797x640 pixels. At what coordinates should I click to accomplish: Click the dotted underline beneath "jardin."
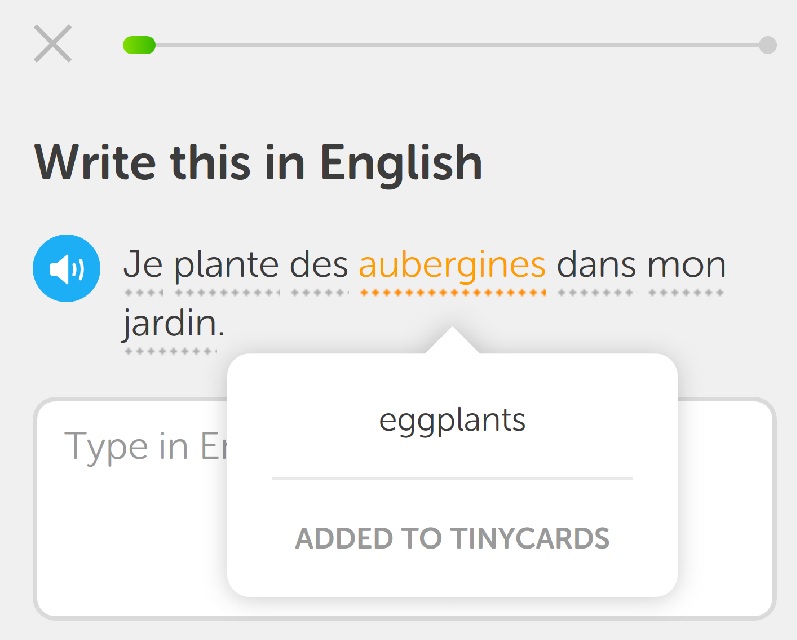(x=171, y=351)
